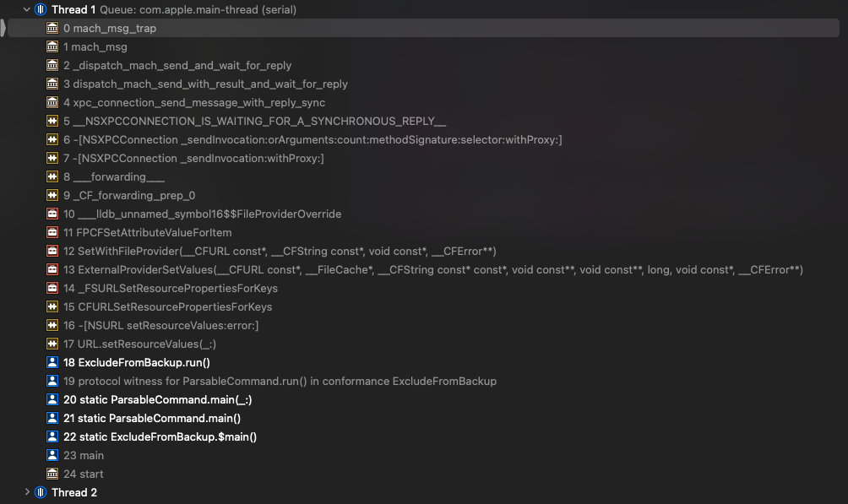Image resolution: width=848 pixels, height=504 pixels.
Task: Click the Thread 1 thread icon
Action: pos(41,9)
